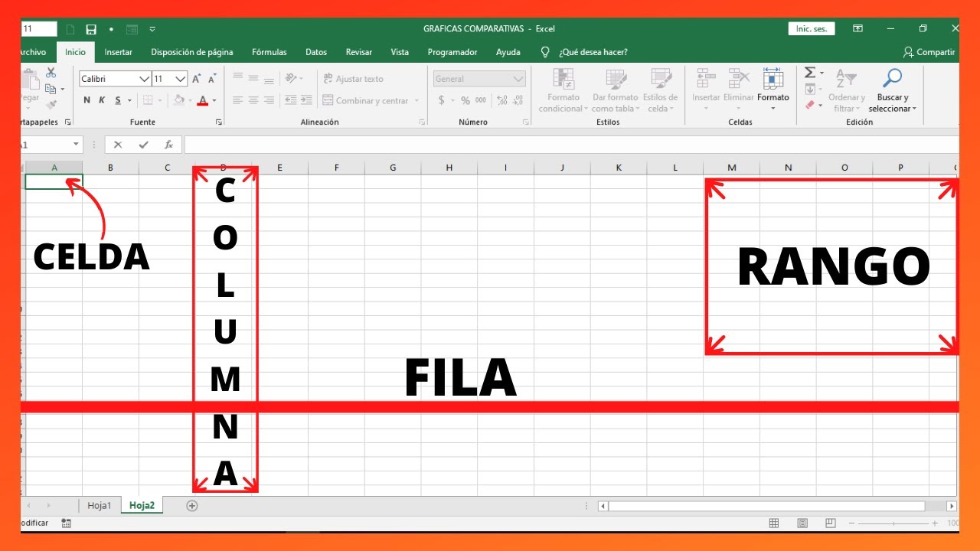Click the Cut scissors icon

(51, 73)
